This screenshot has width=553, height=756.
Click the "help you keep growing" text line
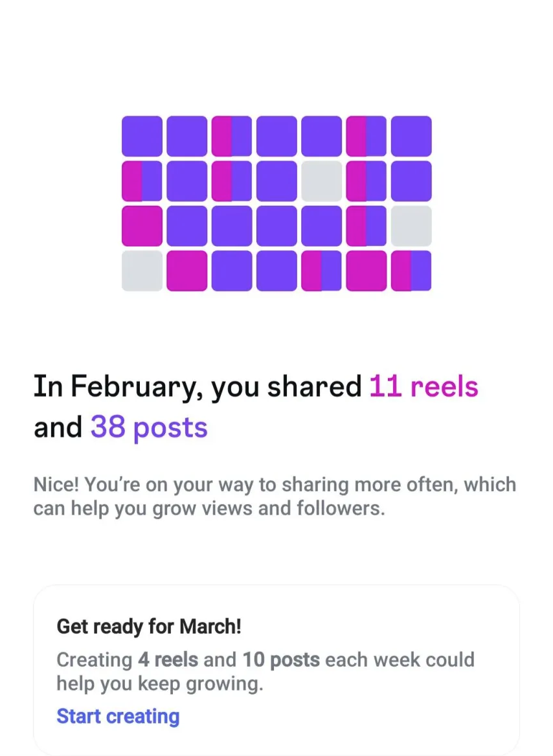coord(159,684)
